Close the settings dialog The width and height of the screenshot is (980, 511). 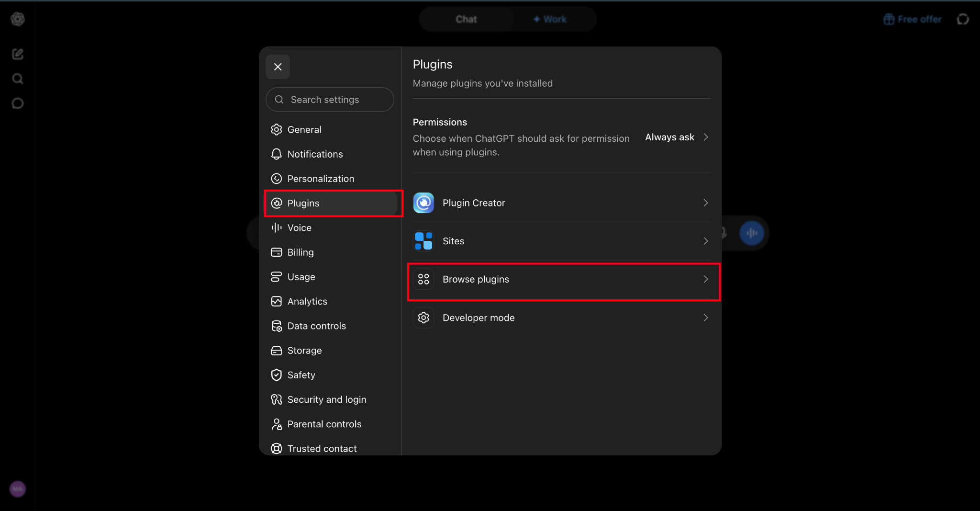pos(278,67)
